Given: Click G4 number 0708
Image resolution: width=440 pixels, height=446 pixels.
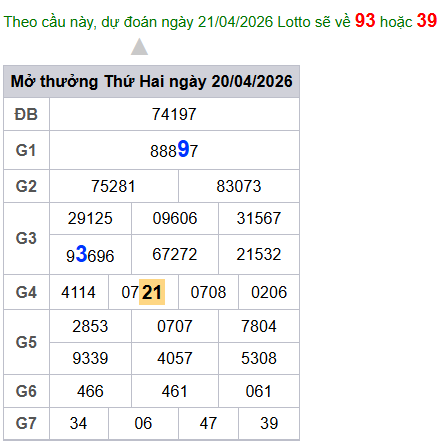Looking at the screenshot, I should coord(208,292).
